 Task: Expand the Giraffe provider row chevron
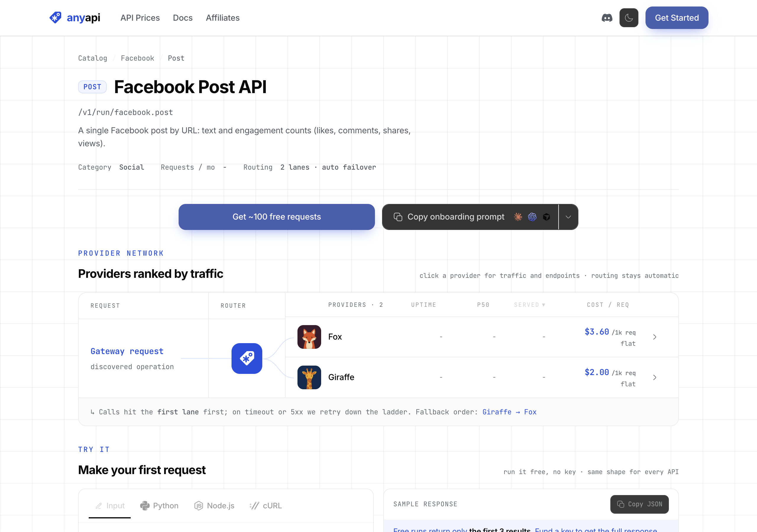655,377
